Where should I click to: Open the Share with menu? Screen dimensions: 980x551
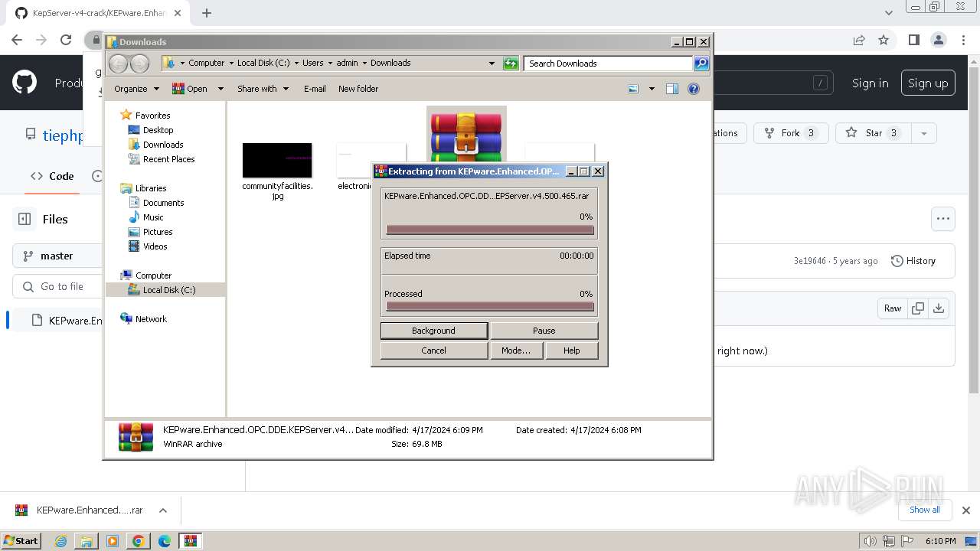[x=263, y=89]
